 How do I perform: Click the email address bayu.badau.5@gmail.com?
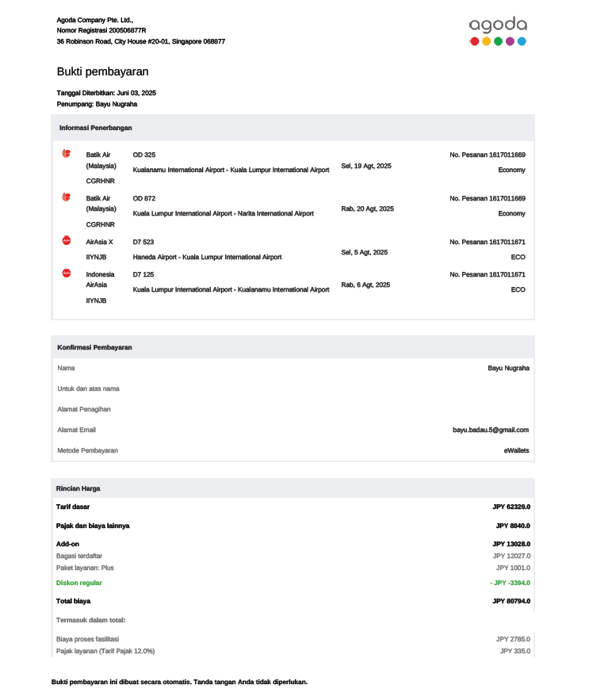[490, 430]
